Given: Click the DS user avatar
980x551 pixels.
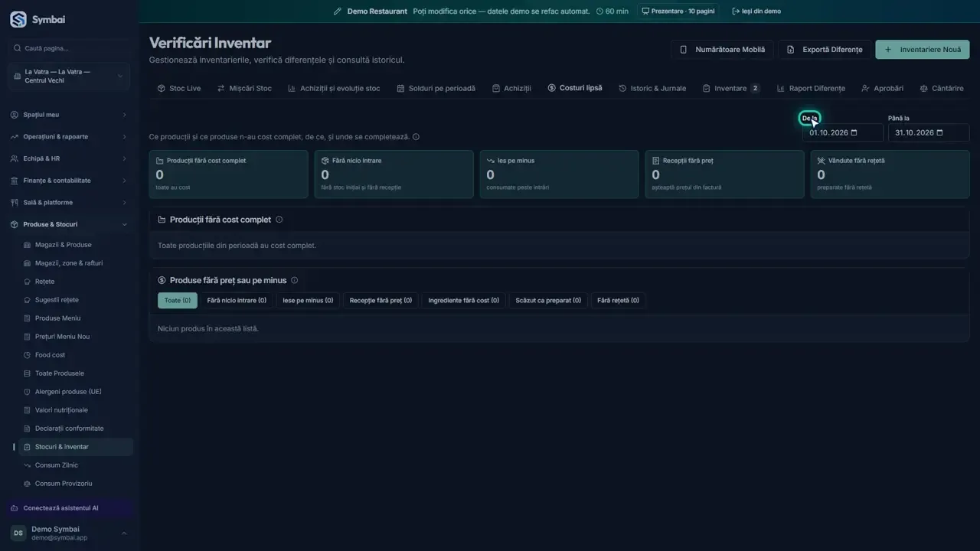Looking at the screenshot, I should [x=18, y=533].
